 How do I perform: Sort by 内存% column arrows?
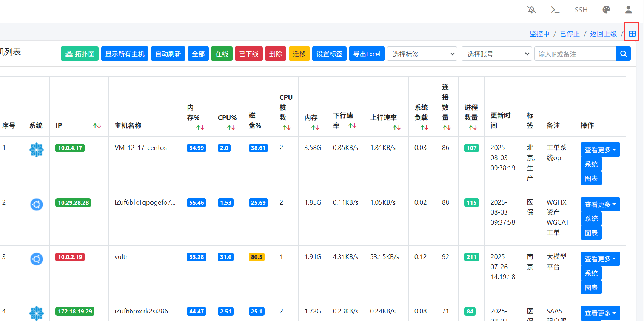click(200, 128)
